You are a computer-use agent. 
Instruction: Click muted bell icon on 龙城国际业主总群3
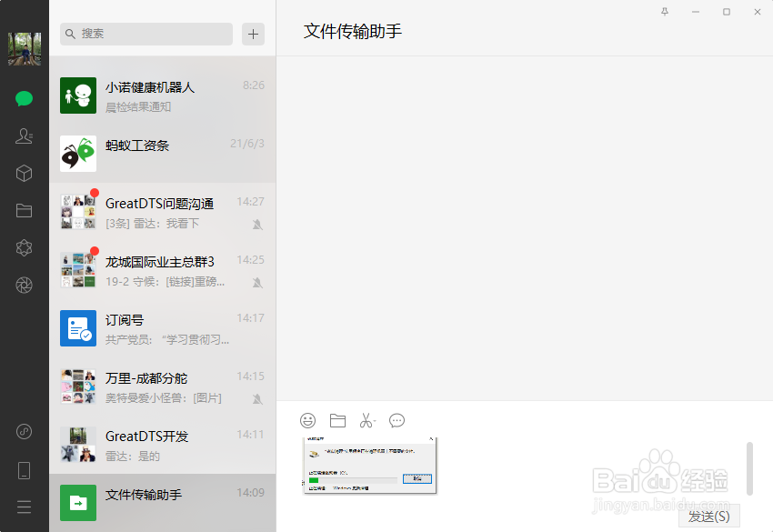pos(257,283)
